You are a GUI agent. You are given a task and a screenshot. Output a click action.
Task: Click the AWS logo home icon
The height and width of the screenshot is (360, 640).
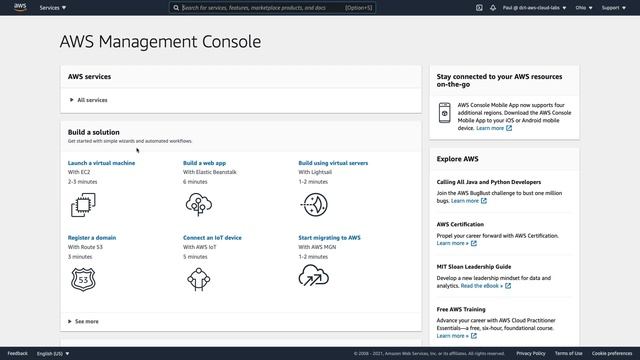tap(20, 7)
